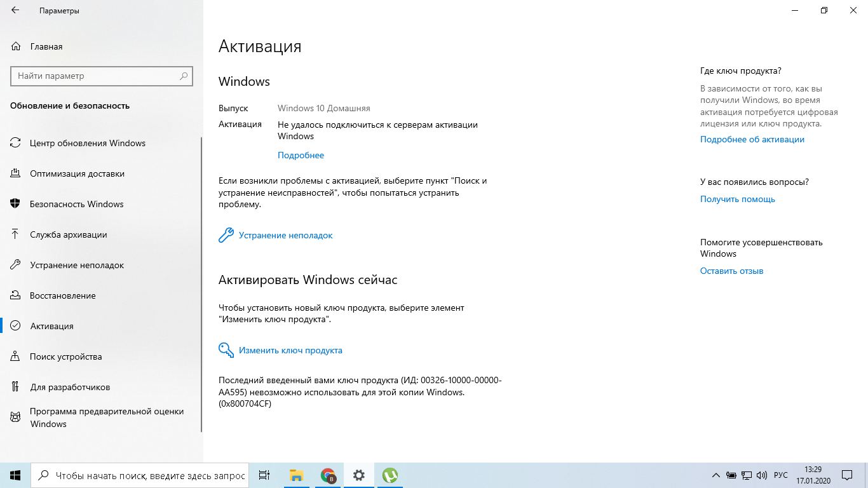
Task: Click the Оптимизация доставки icon
Action: (x=15, y=173)
